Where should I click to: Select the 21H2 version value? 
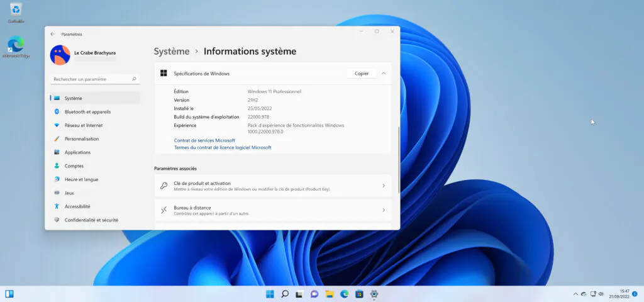pyautogui.click(x=253, y=100)
